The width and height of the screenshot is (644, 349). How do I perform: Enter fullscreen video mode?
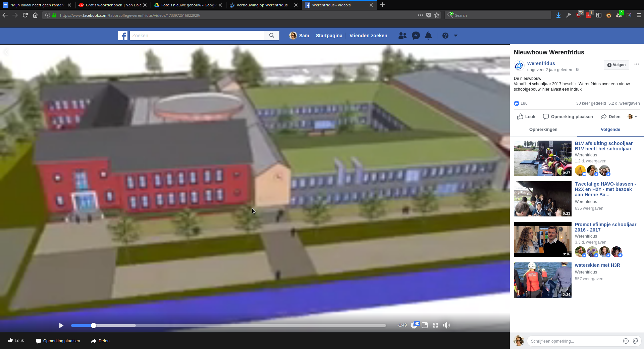pos(435,325)
